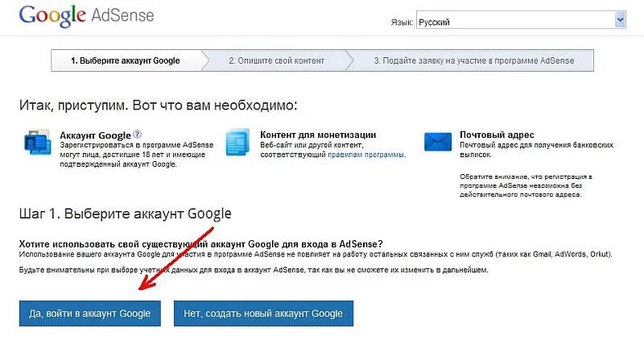Select step 3 Подайте заявку на участие

(x=473, y=60)
